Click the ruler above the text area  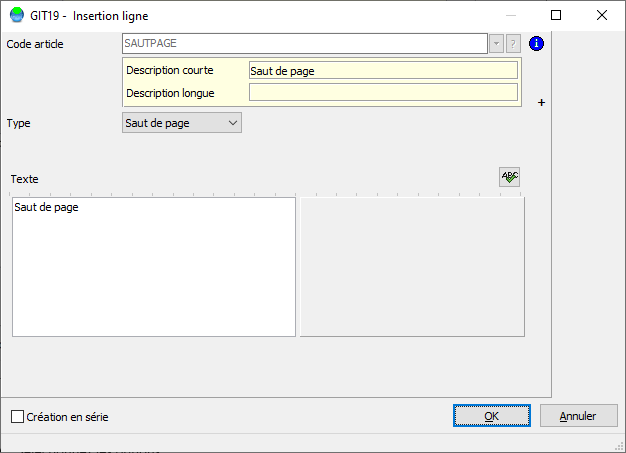click(265, 194)
